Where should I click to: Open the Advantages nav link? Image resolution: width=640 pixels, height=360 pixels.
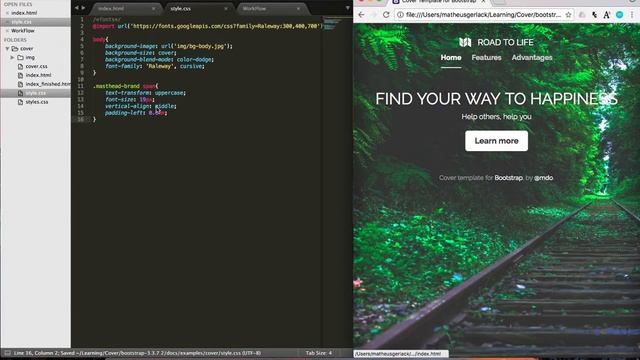(x=532, y=58)
